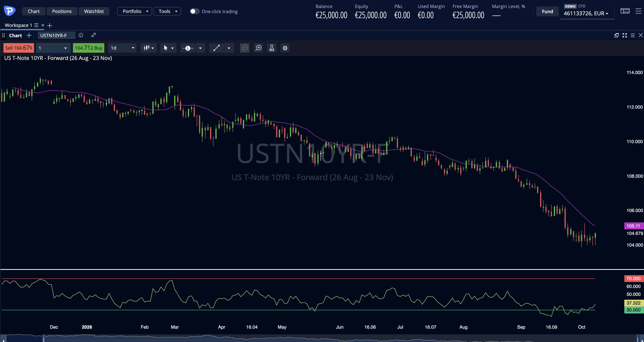644x342 pixels.
Task: Expand the line drawing tool options arrow
Action: 229,48
